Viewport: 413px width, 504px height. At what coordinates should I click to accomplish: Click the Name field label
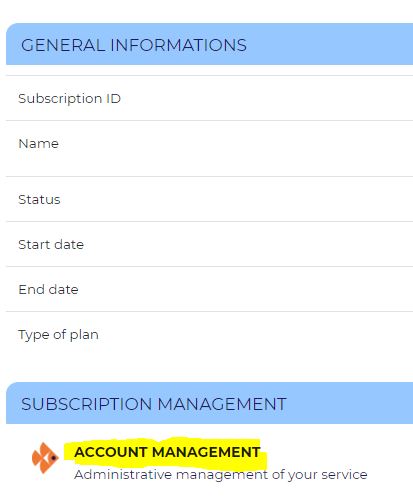pos(38,144)
